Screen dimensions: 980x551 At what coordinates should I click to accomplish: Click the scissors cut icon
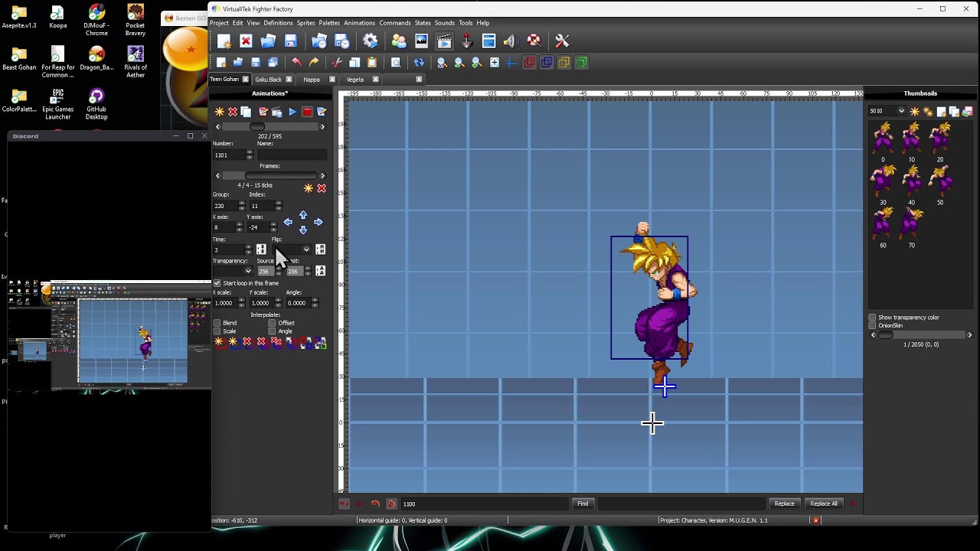pyautogui.click(x=337, y=63)
